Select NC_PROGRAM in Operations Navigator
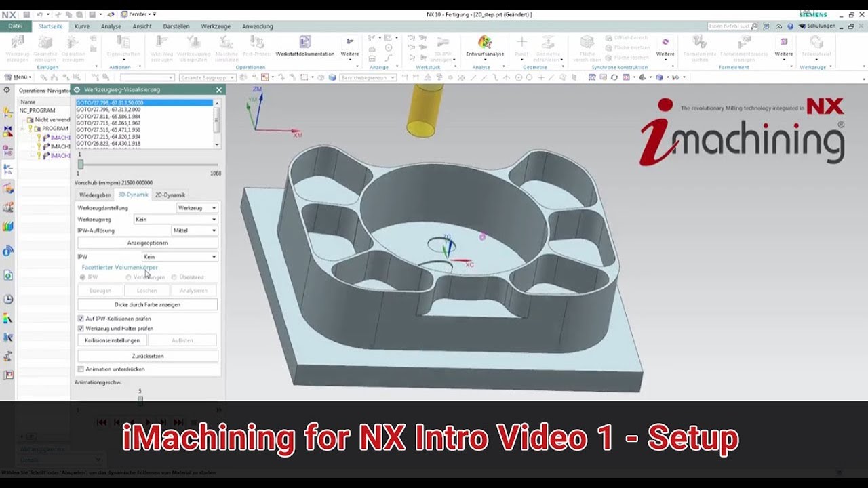The height and width of the screenshot is (488, 868). click(x=37, y=110)
